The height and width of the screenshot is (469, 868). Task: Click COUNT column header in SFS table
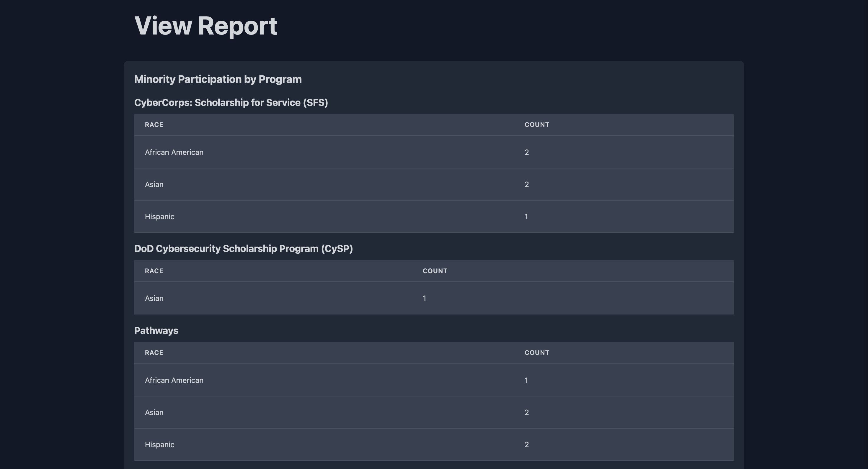(536, 125)
